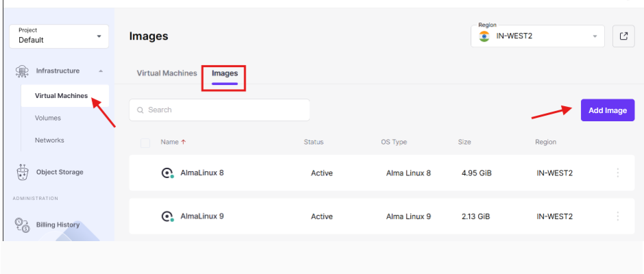Click the AlmaLinux 9 image name
The image size is (644, 274).
coord(202,216)
